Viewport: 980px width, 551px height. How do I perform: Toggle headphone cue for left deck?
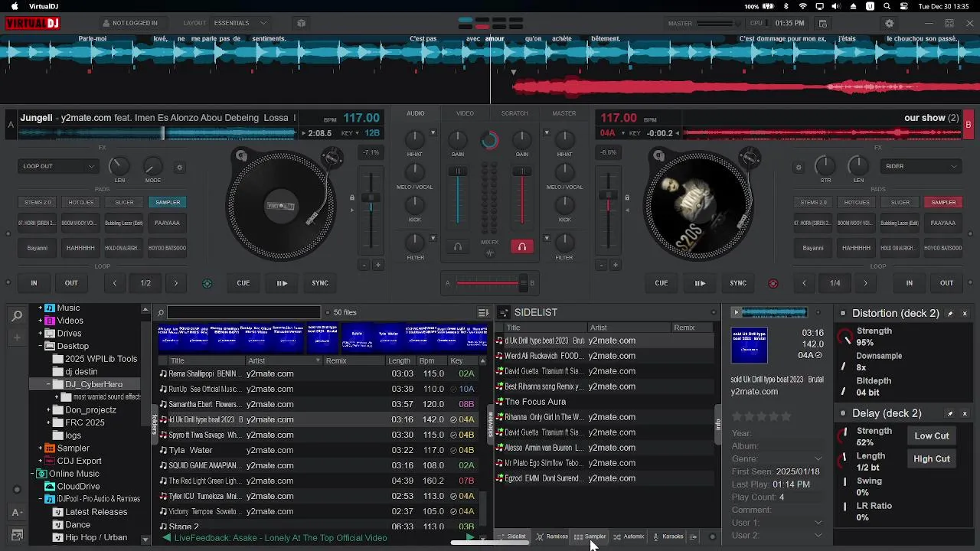458,246
